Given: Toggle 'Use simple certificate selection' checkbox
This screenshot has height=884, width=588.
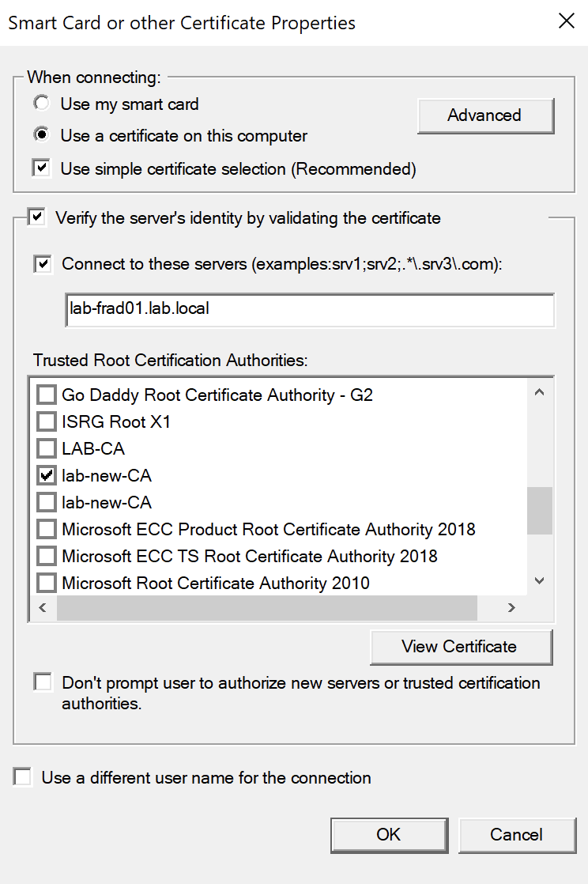Looking at the screenshot, I should [x=41, y=168].
